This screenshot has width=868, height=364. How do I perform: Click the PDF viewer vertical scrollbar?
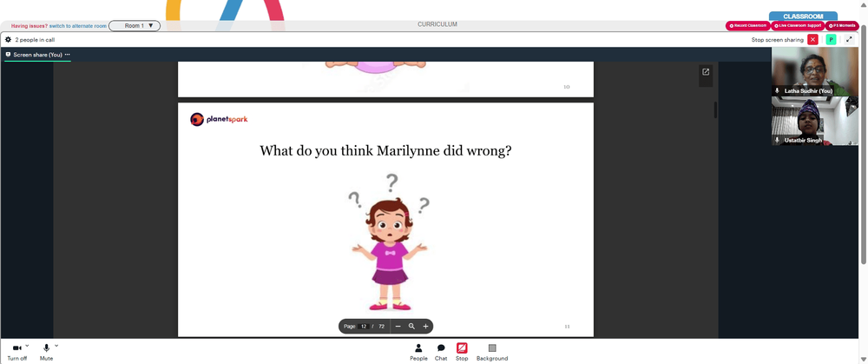coord(715,109)
